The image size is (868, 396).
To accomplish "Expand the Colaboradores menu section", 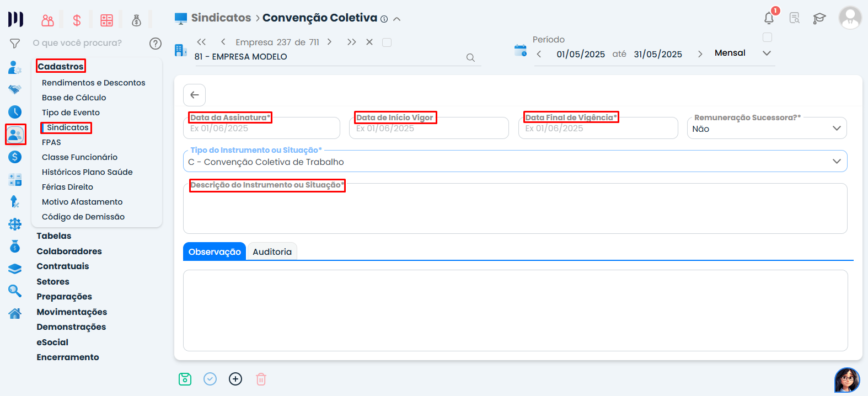I will [x=69, y=251].
